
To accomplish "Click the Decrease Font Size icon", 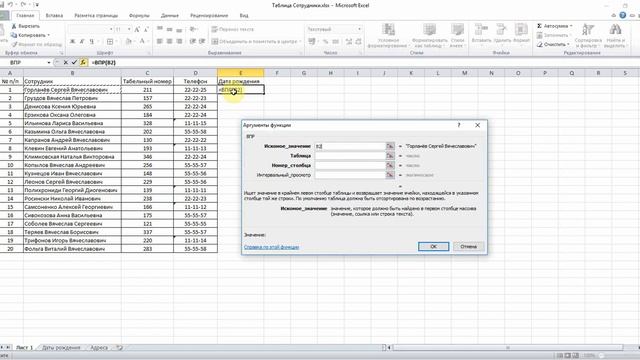I will (x=146, y=29).
